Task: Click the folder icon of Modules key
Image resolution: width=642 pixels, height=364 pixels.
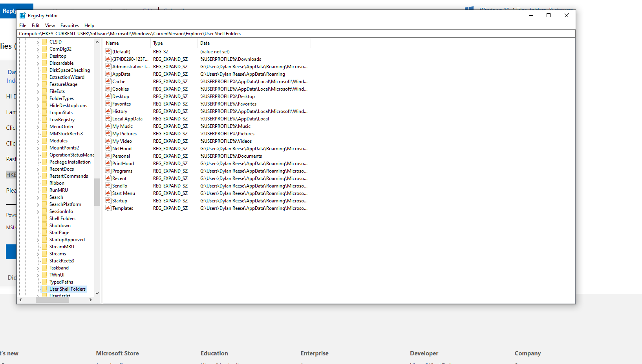Action: click(x=44, y=141)
